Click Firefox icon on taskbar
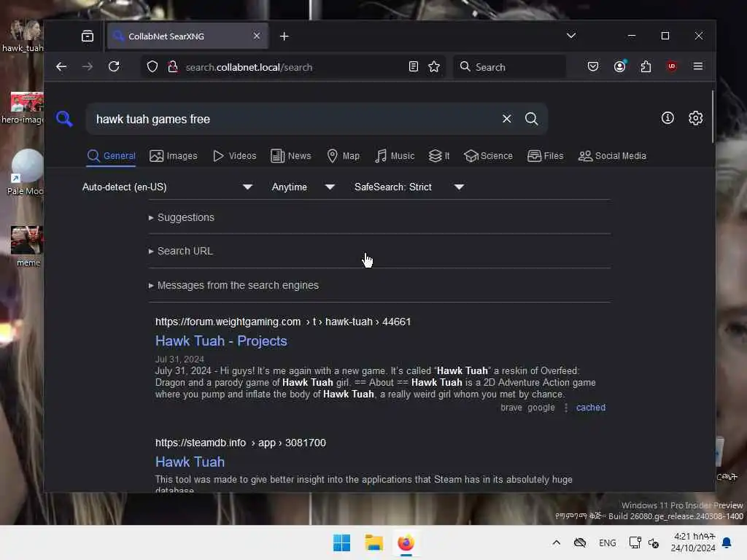747x560 pixels. 406,542
